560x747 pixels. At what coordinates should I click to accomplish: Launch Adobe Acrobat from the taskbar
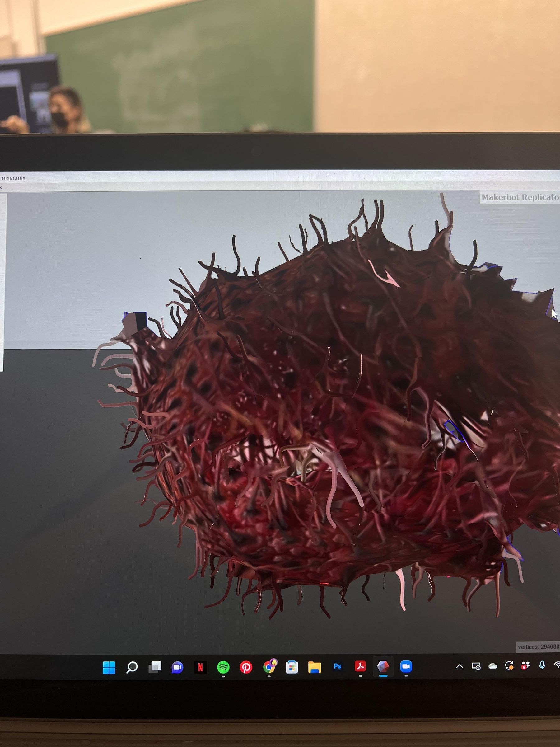(x=361, y=666)
